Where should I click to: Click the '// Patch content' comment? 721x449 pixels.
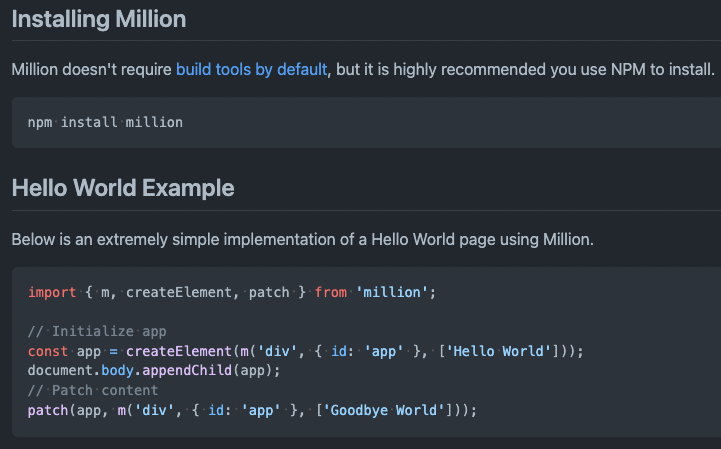(x=93, y=390)
